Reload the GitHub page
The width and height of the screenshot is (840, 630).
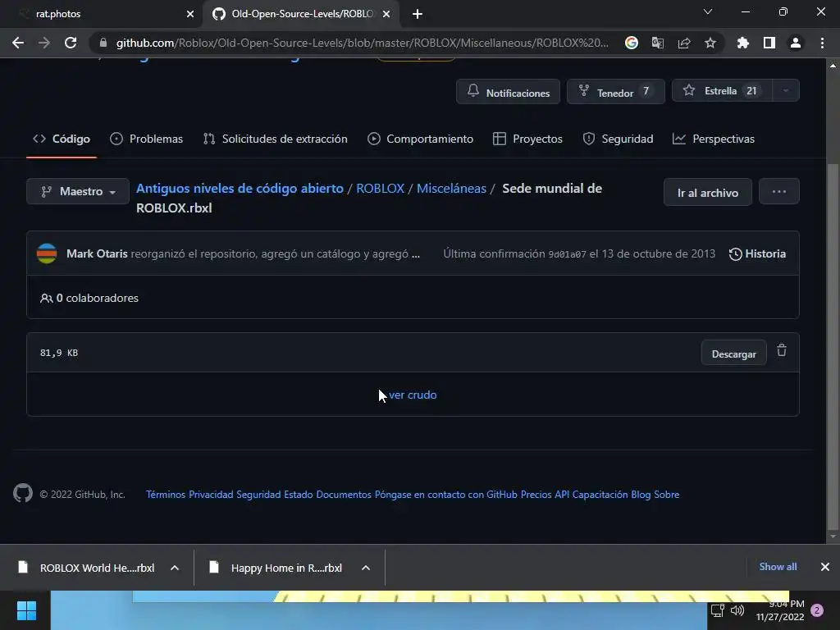click(71, 43)
